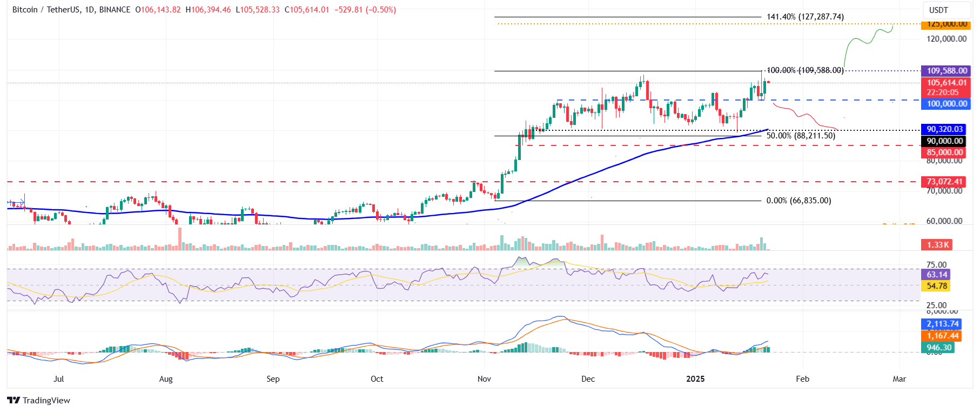
Task: Click the 60,000.00 price axis tick
Action: click(x=944, y=221)
